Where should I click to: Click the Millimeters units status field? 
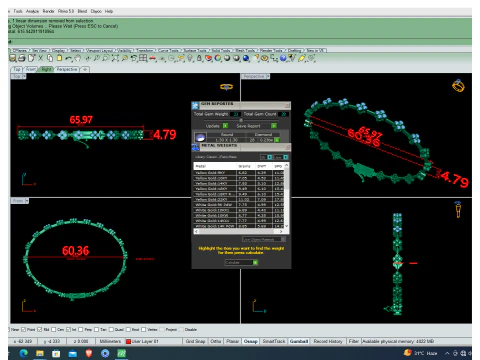(x=110, y=341)
